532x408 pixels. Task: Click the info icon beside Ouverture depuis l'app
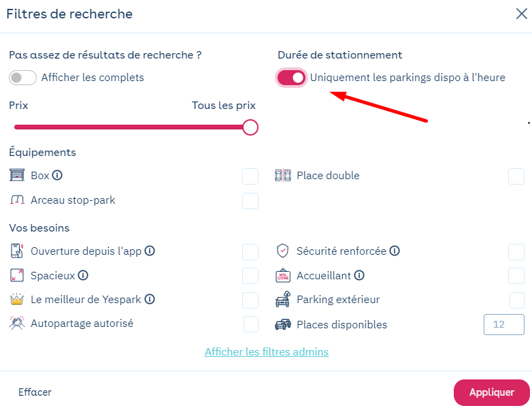tap(150, 251)
